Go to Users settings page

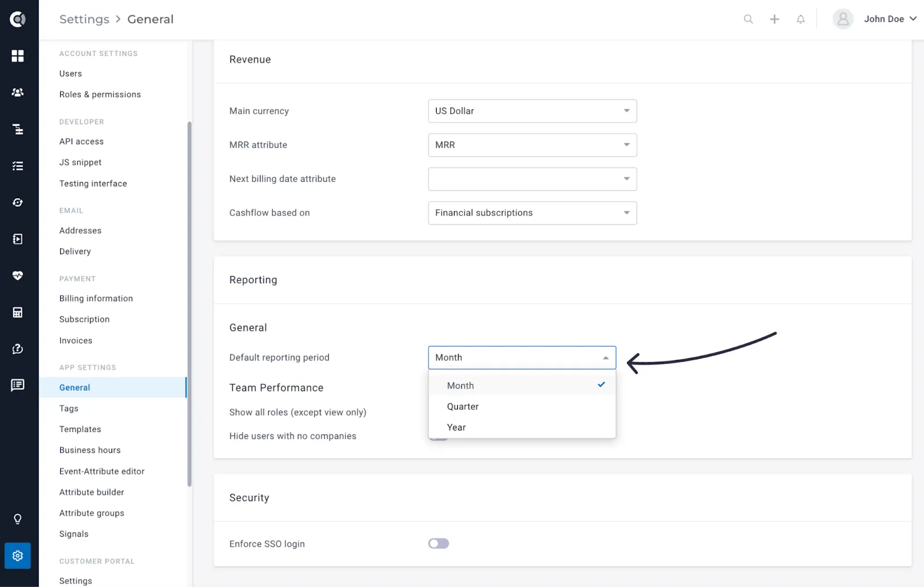click(x=70, y=74)
